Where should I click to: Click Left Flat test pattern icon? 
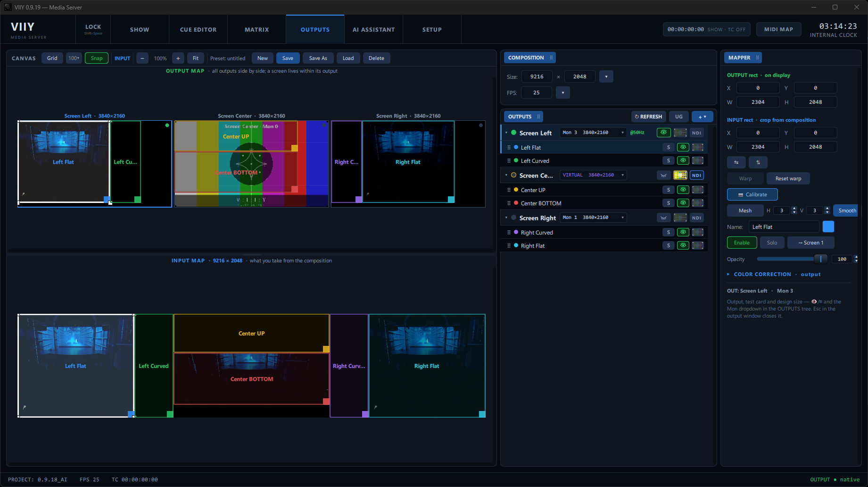click(x=697, y=147)
